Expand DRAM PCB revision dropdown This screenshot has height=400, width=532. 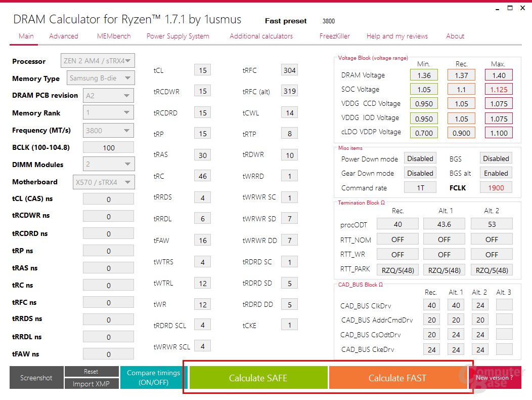pos(109,96)
